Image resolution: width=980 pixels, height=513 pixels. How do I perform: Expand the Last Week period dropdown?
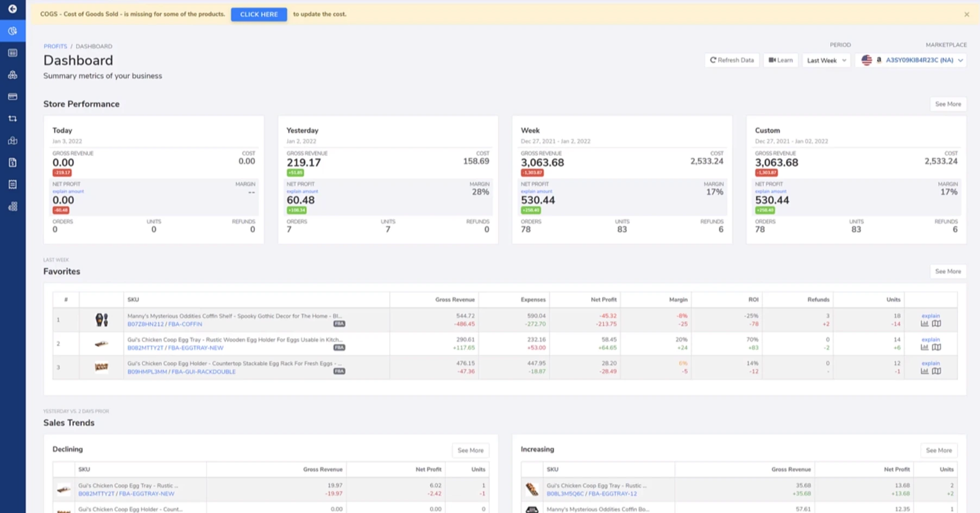coord(826,60)
